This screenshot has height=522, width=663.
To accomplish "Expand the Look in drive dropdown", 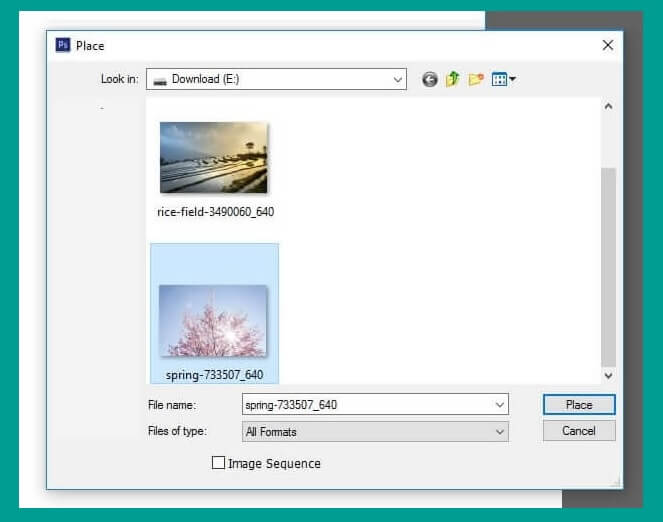I will point(397,79).
